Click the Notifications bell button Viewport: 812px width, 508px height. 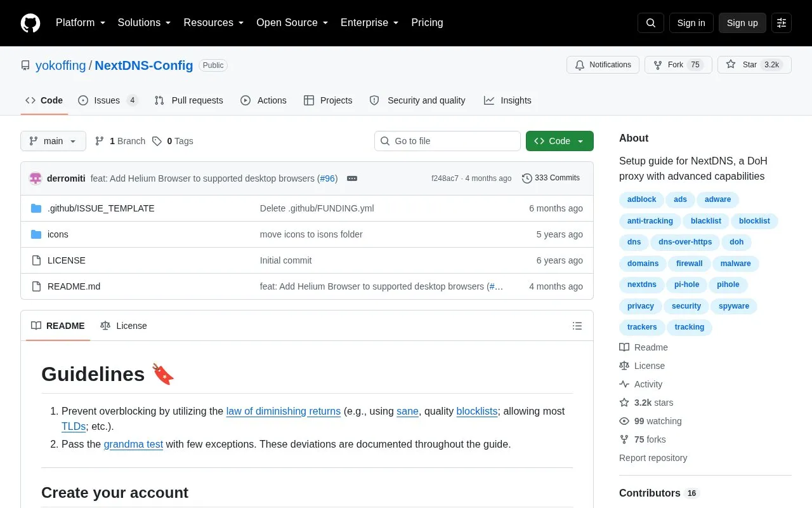tap(603, 65)
